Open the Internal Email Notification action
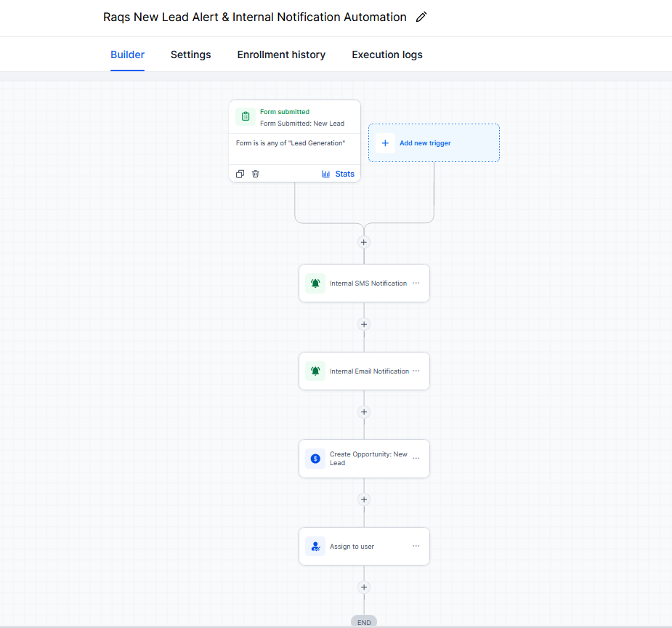The image size is (672, 628). point(364,371)
